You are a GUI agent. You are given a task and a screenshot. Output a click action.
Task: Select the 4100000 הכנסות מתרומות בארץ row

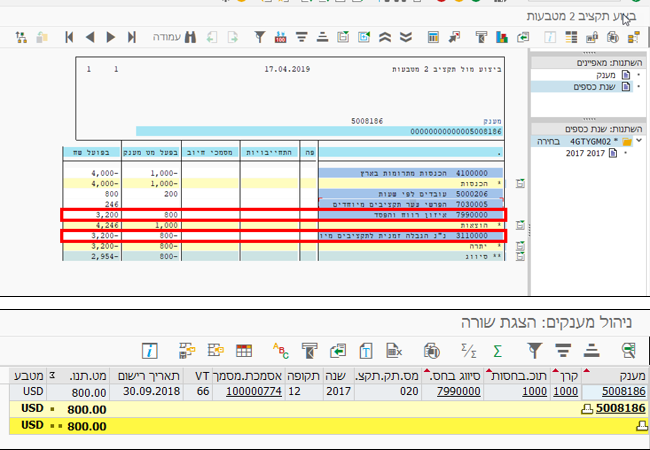tap(410, 173)
